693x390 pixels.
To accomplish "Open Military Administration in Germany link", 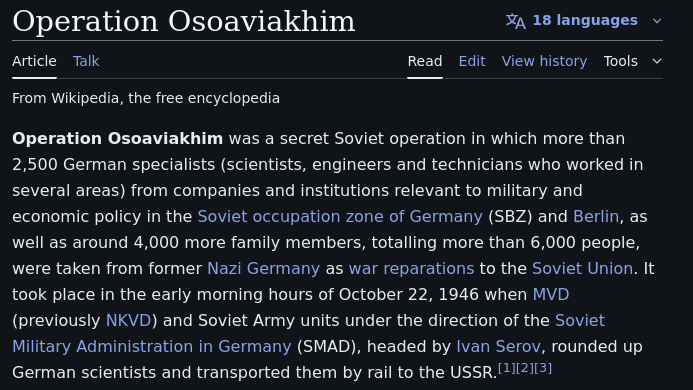I will tap(152, 347).
